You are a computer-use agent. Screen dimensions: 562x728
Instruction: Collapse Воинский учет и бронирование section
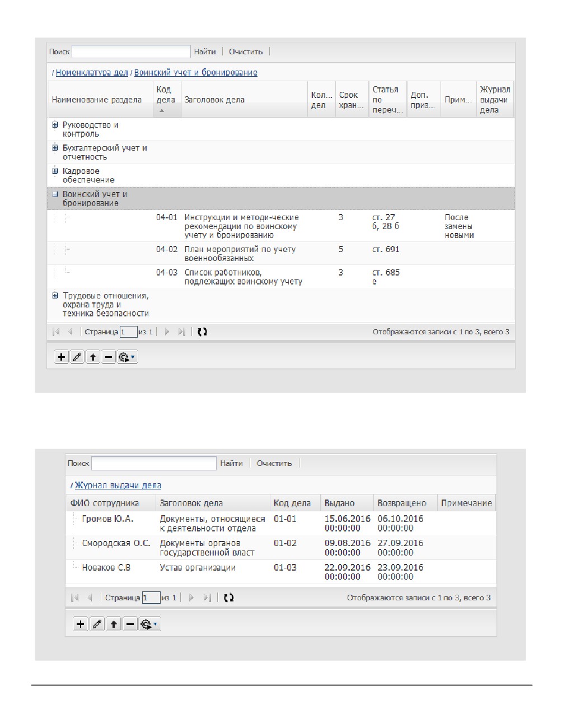click(x=55, y=194)
